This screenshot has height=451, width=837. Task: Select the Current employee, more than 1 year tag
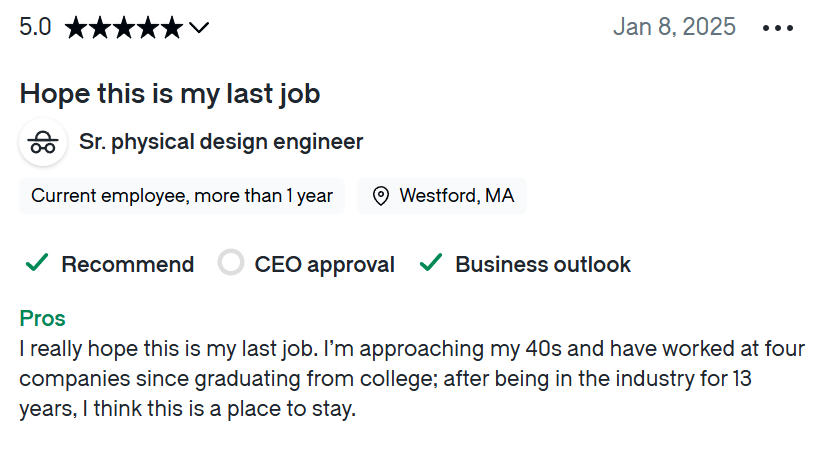pyautogui.click(x=182, y=196)
